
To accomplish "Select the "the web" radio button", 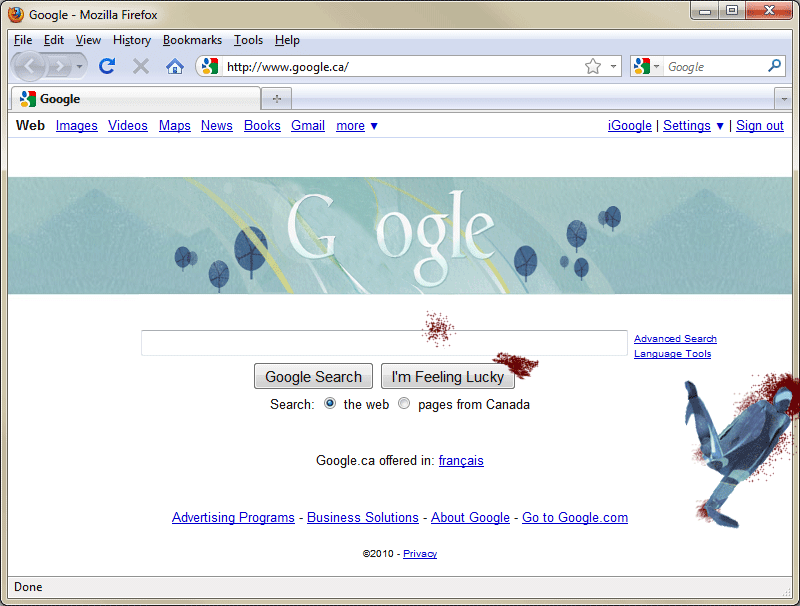I will tap(330, 403).
